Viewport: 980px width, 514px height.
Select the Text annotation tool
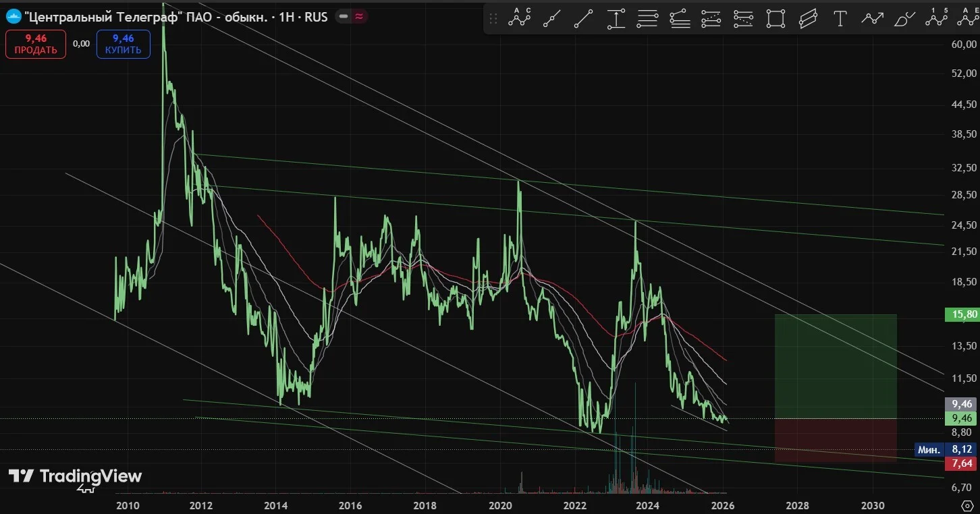click(x=840, y=18)
